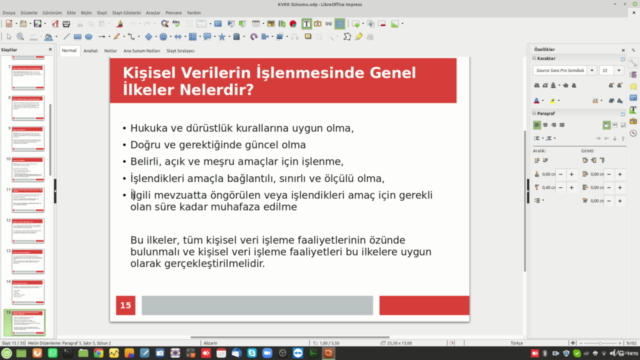Select the Diamond basic shapes tool

point(149,37)
